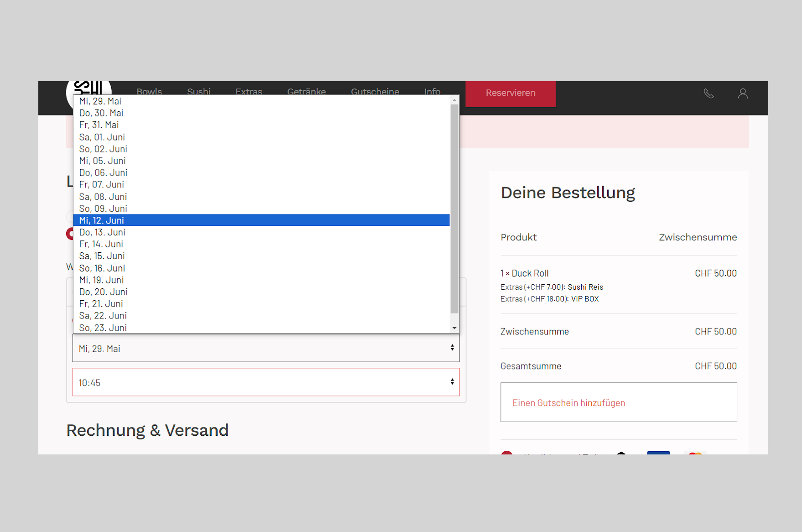Select Sa, 08. Juni option
The height and width of the screenshot is (532, 802).
pyautogui.click(x=261, y=197)
